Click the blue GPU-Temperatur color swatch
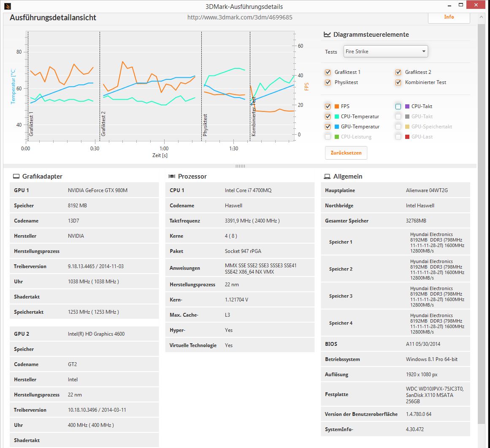 (337, 127)
